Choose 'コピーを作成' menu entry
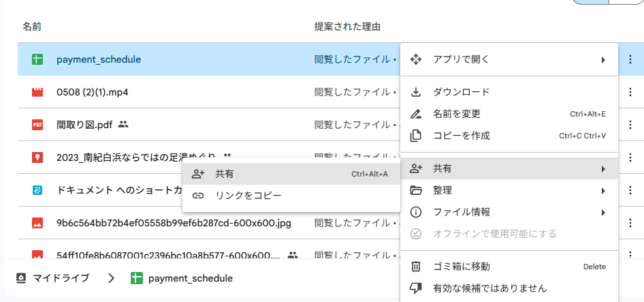The height and width of the screenshot is (302, 644). tap(509, 136)
